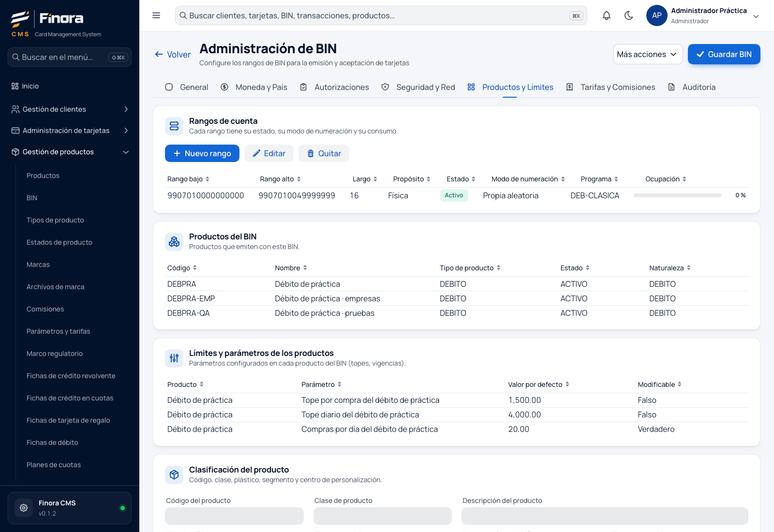774x532 pixels.
Task: Sort ranges by Ocupación column
Action: (666, 179)
